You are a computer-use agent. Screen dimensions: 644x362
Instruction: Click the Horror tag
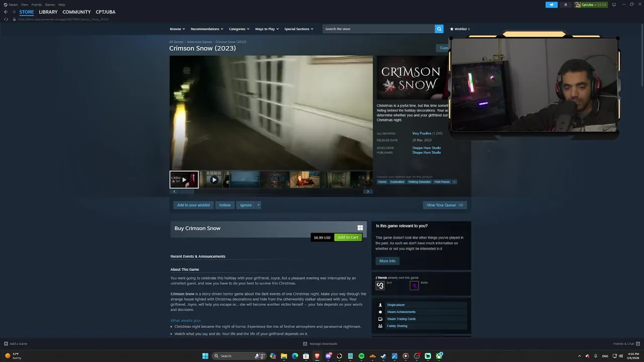click(x=382, y=182)
